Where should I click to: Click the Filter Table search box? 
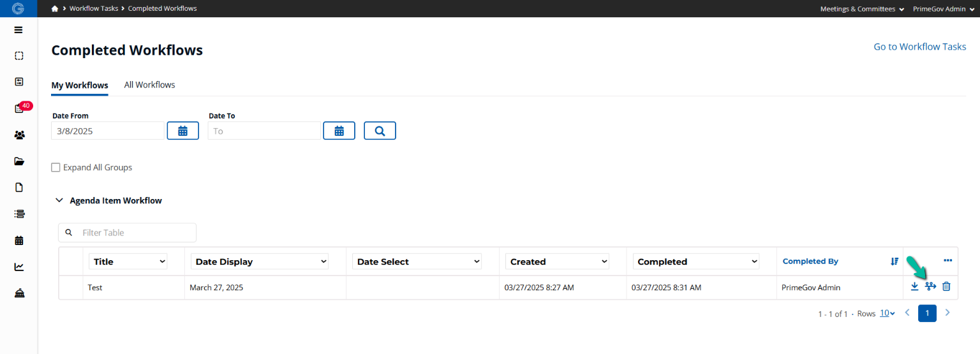[x=127, y=232]
